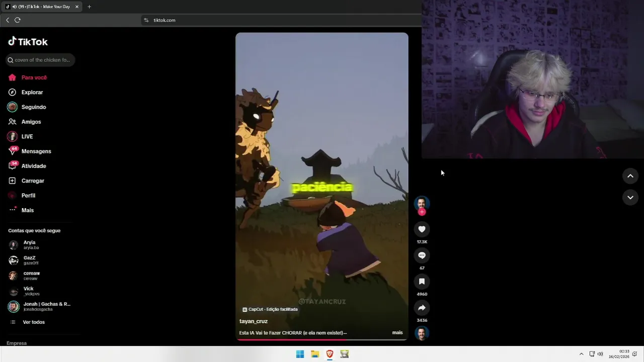Click Contas que você segue heading
This screenshot has width=644, height=362.
click(34, 231)
